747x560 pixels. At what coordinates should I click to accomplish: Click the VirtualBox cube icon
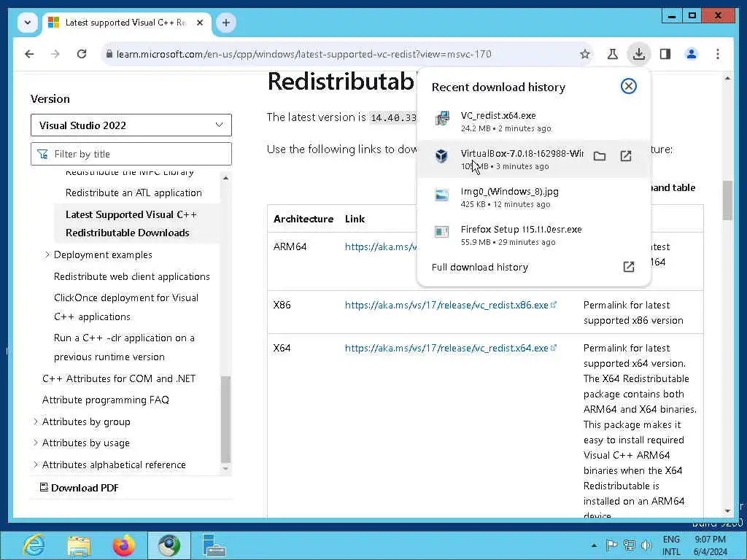click(x=441, y=156)
